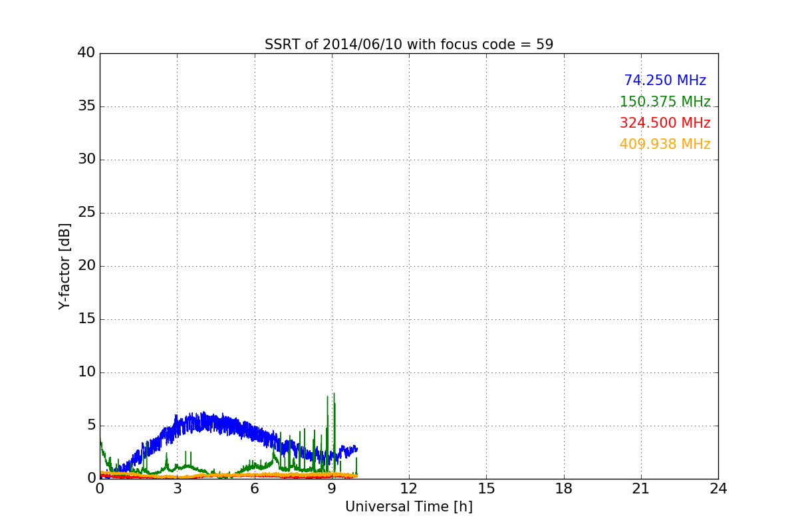The image size is (798, 532).
Task: Click x-axis tick label 6
Action: (x=255, y=489)
